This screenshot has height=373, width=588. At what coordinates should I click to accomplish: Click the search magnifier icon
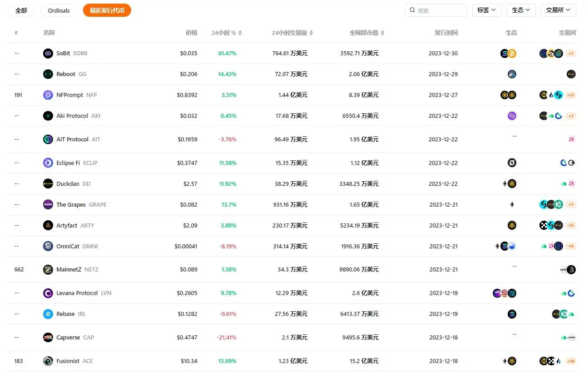[412, 10]
